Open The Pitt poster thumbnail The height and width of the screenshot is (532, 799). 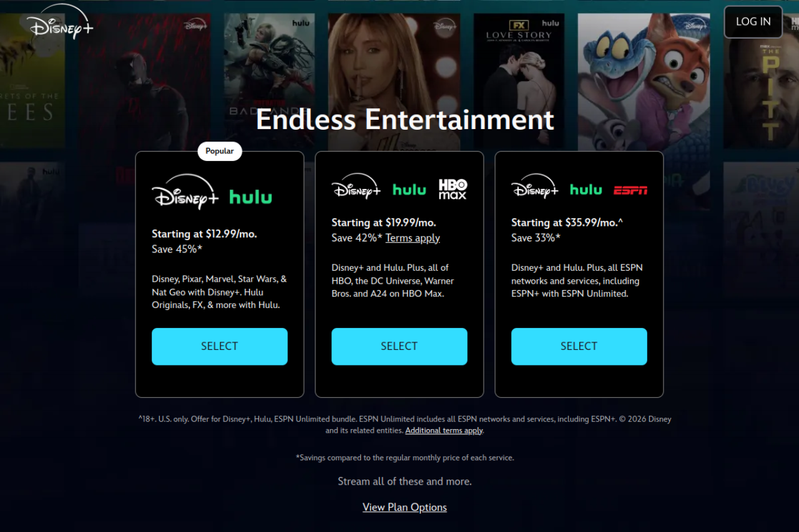click(x=761, y=81)
